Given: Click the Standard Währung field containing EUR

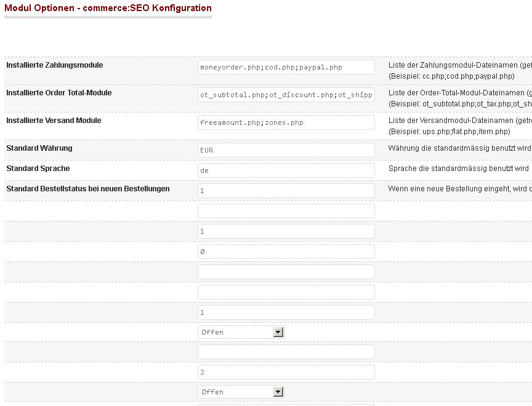Looking at the screenshot, I should [286, 150].
